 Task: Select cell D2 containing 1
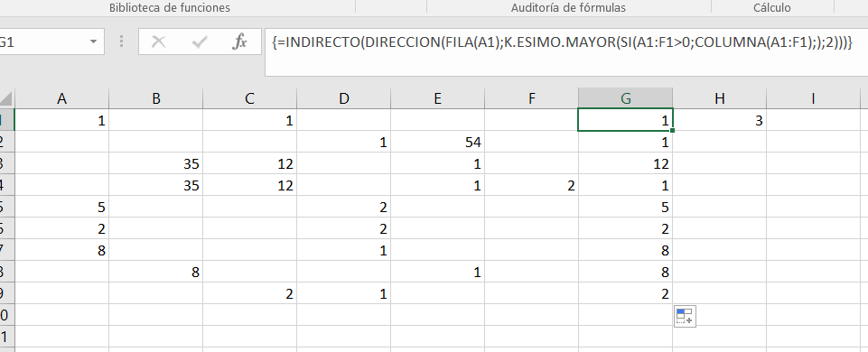(x=344, y=143)
